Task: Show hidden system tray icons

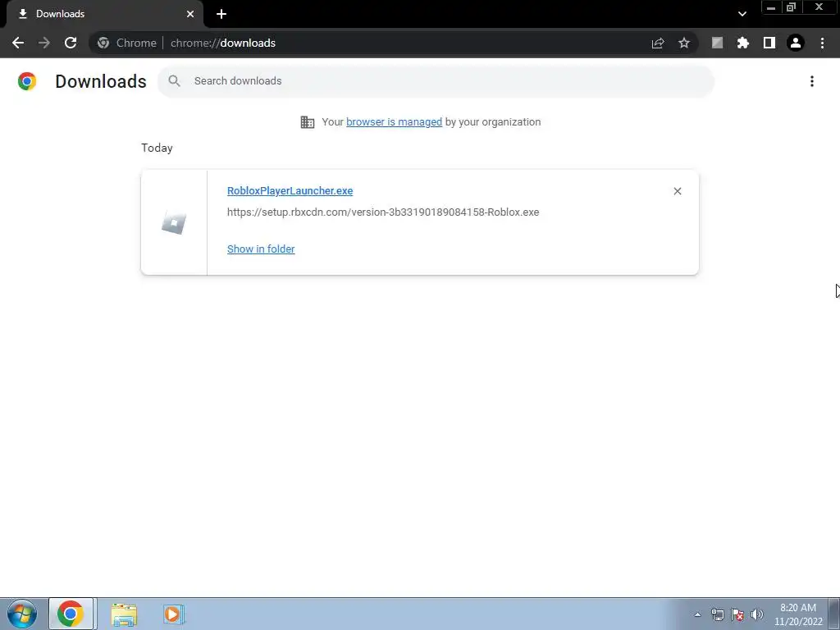Action: [697, 614]
